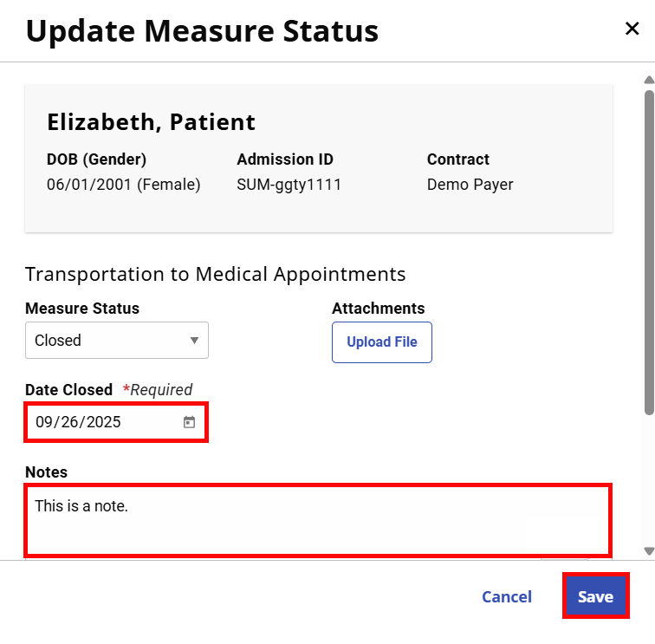Viewport: 655px width, 644px height.
Task: Click the Measure Status field label
Action: 81,309
